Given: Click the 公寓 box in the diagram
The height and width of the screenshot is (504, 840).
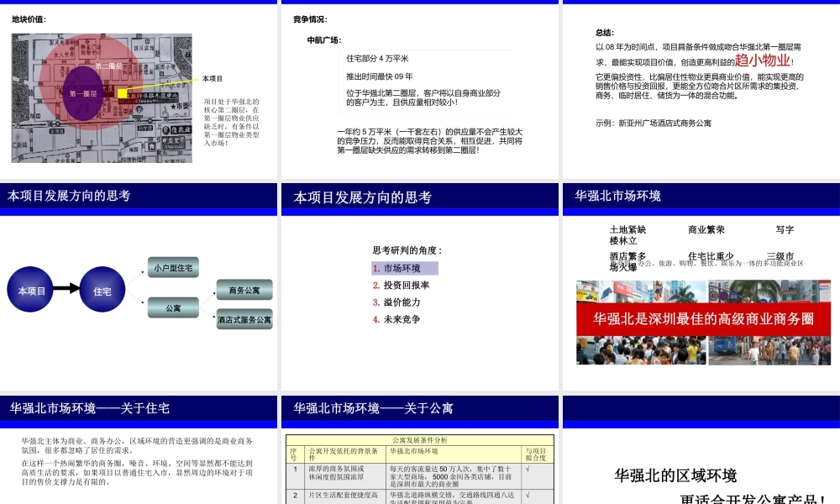Looking at the screenshot, I should point(173,308).
